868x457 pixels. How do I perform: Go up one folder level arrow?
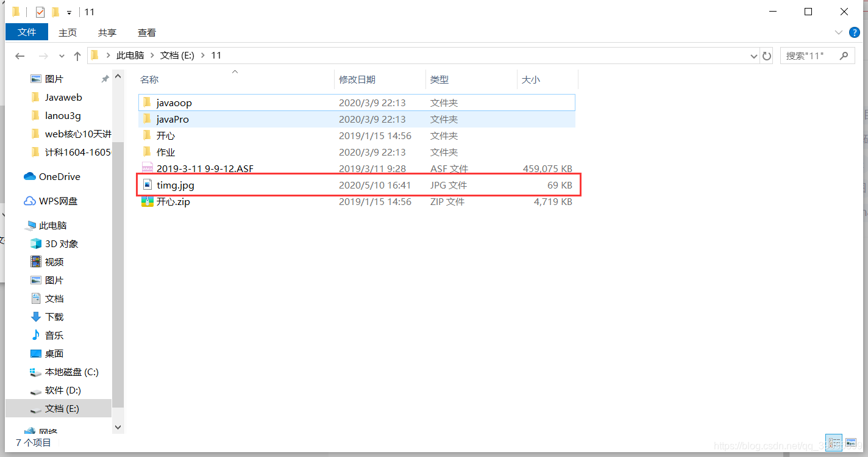(x=77, y=56)
